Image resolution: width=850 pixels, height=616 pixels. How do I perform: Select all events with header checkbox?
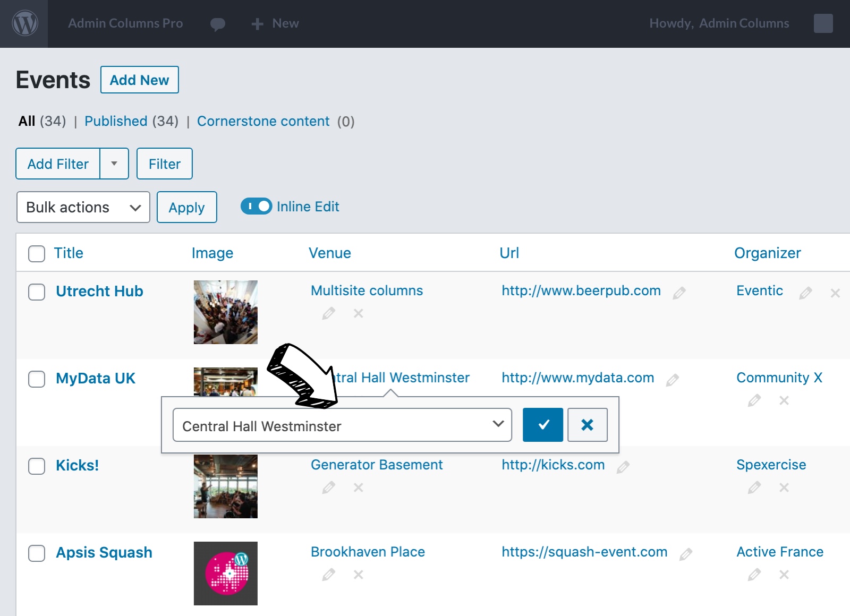pyautogui.click(x=37, y=253)
